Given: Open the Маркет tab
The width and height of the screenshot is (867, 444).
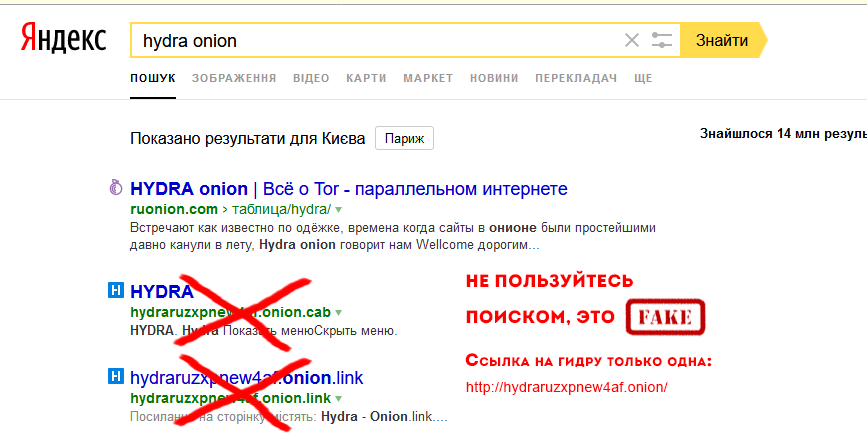Looking at the screenshot, I should coord(428,79).
